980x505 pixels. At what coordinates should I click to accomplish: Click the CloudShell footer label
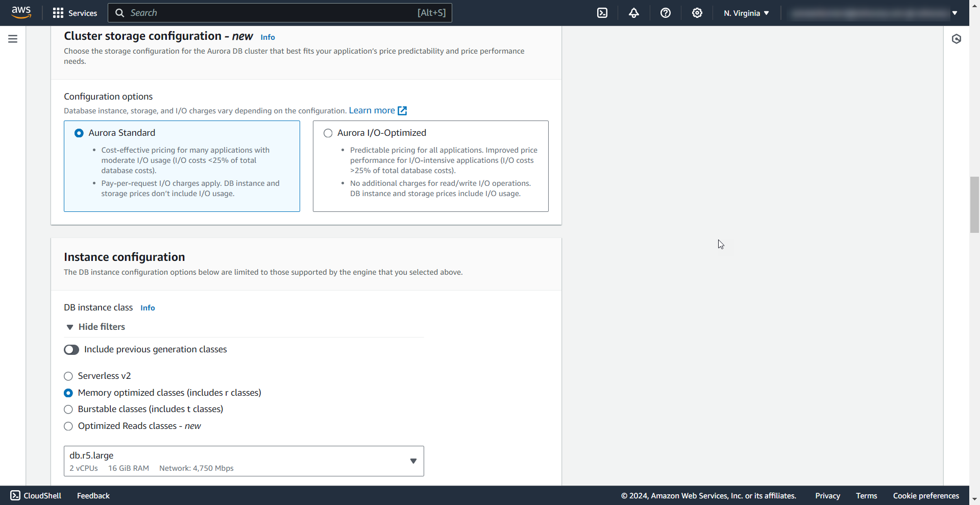tap(42, 495)
